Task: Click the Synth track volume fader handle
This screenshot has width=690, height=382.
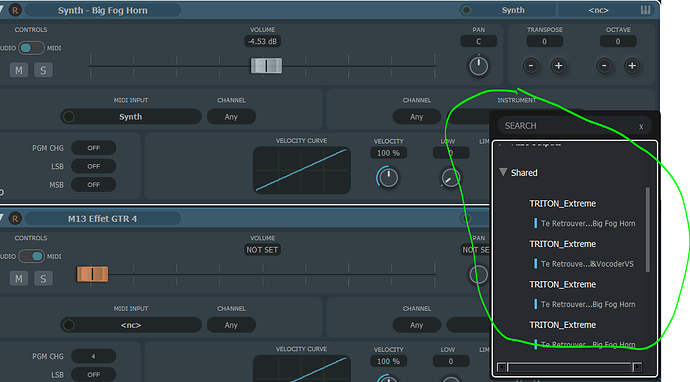Action: 266,66
